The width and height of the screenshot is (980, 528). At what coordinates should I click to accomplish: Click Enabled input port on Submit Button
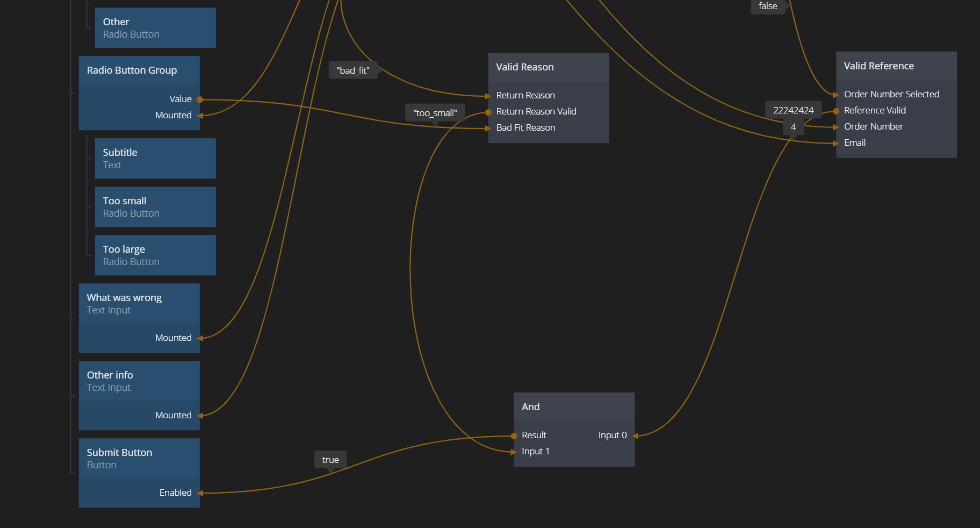[x=200, y=493]
